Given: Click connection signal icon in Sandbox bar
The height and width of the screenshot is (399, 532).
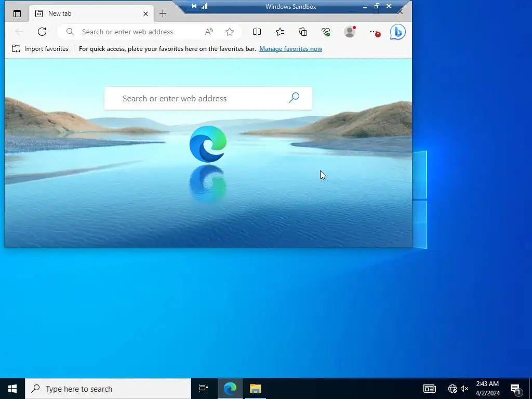Looking at the screenshot, I should tap(205, 6).
